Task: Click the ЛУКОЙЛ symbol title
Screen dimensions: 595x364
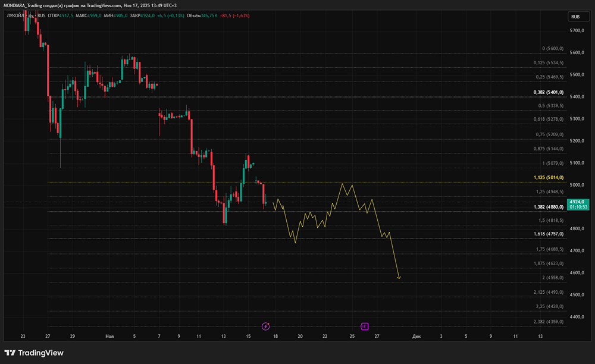Action: pyautogui.click(x=15, y=15)
